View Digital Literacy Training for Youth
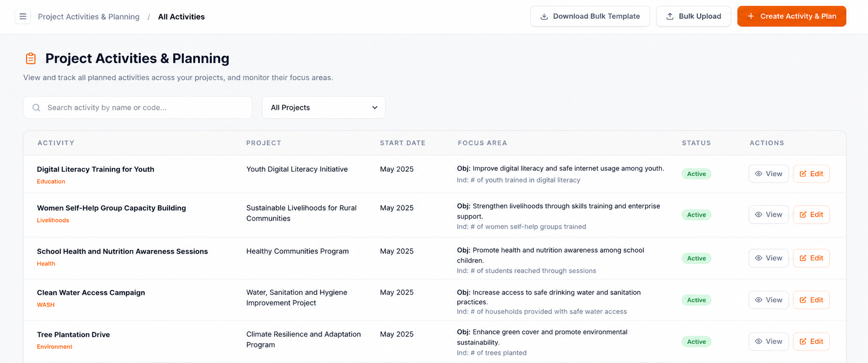Viewport: 868px width, 363px height. [768, 174]
